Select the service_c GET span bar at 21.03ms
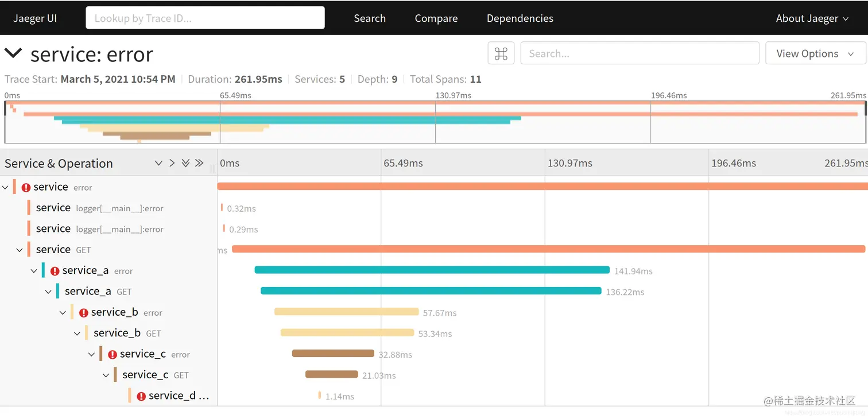This screenshot has height=419, width=868. [x=332, y=374]
